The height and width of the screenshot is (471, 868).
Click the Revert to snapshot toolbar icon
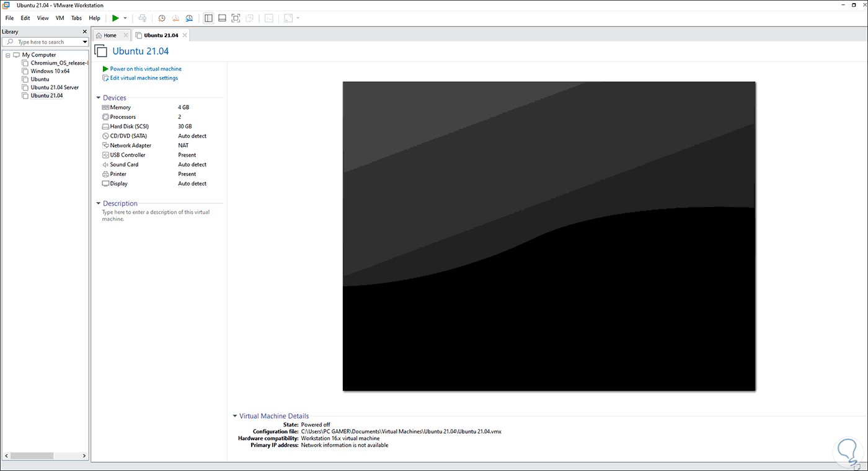click(x=175, y=18)
